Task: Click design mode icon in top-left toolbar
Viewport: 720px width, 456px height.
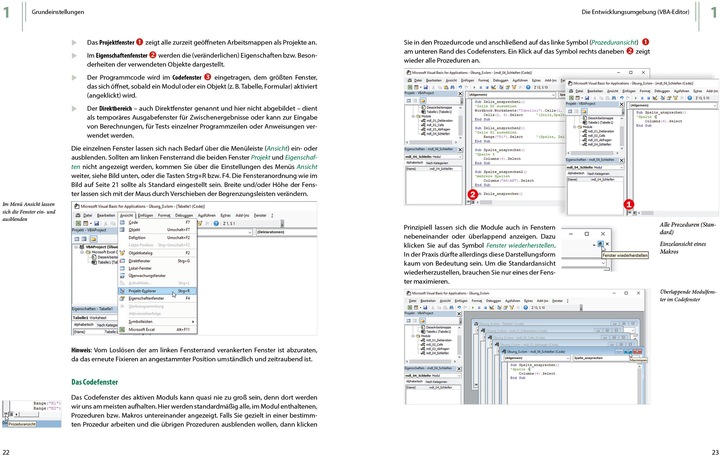Action: pos(494,87)
